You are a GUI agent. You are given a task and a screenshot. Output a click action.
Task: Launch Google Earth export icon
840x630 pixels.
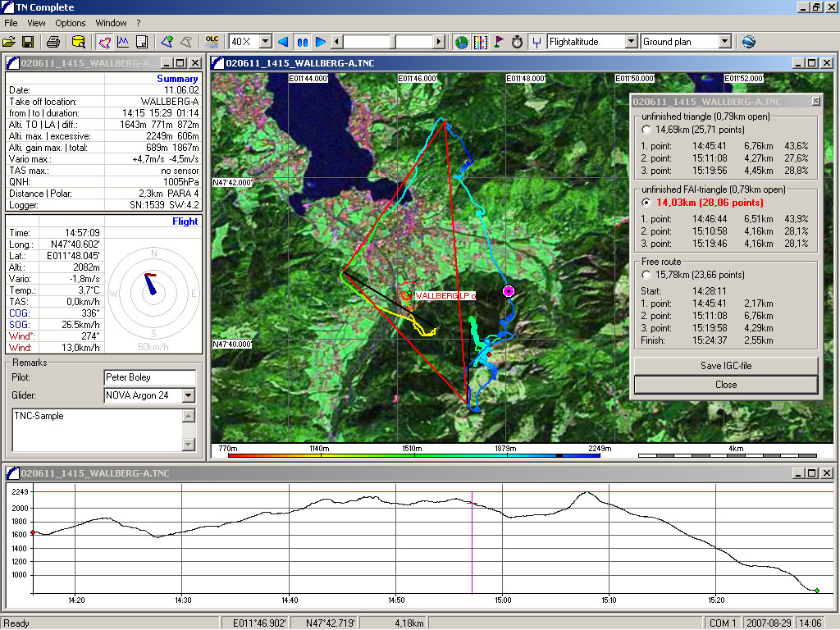click(749, 42)
